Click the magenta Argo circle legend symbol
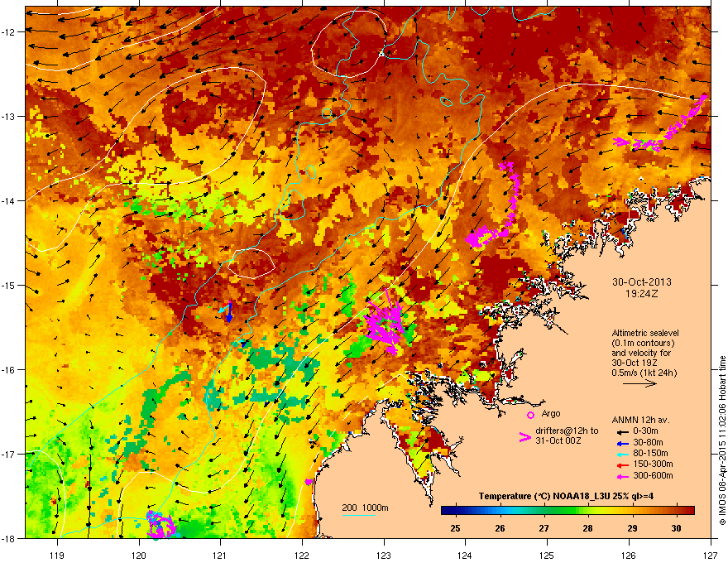This screenshot has height=563, width=728. point(530,415)
